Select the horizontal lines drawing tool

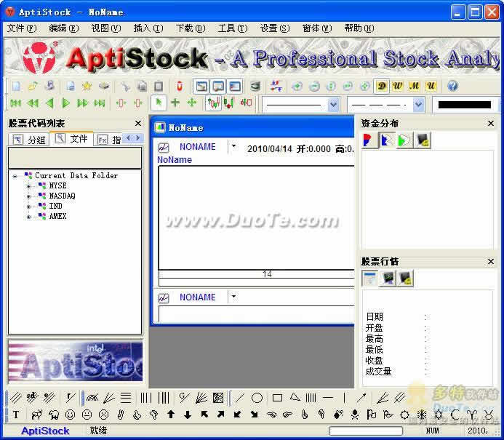pyautogui.click(x=126, y=398)
